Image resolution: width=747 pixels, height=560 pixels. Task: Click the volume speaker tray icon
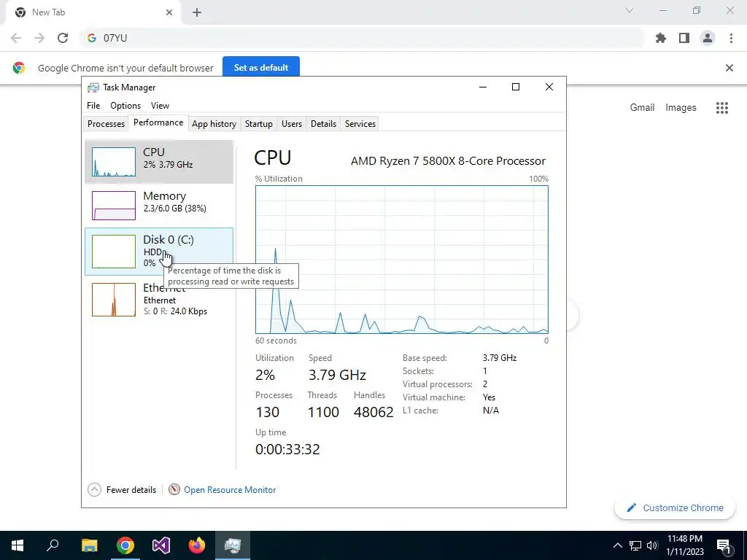point(652,545)
